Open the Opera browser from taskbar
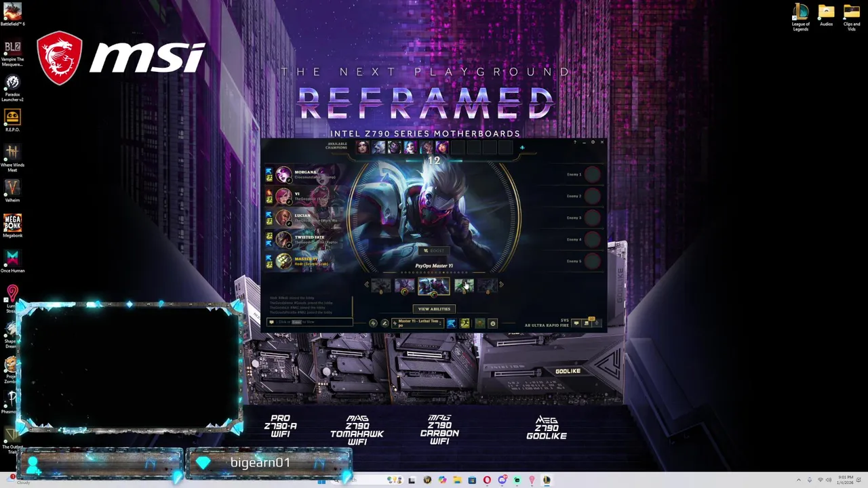 487,480
